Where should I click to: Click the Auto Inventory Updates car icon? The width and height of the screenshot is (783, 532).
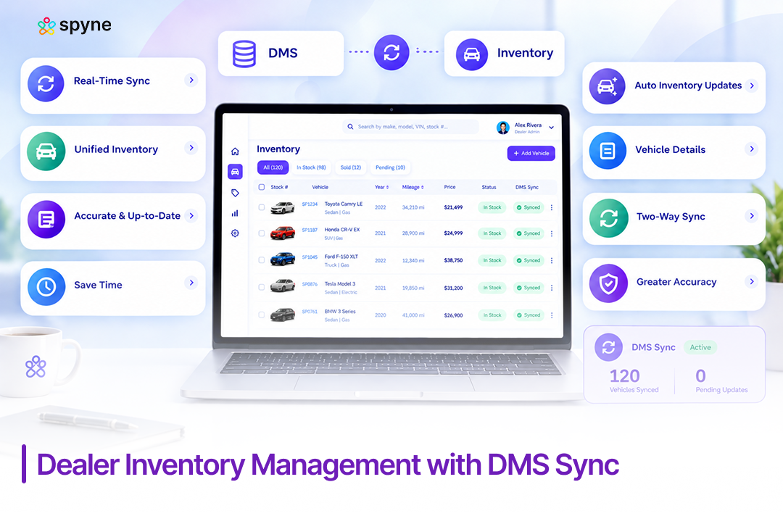(608, 86)
